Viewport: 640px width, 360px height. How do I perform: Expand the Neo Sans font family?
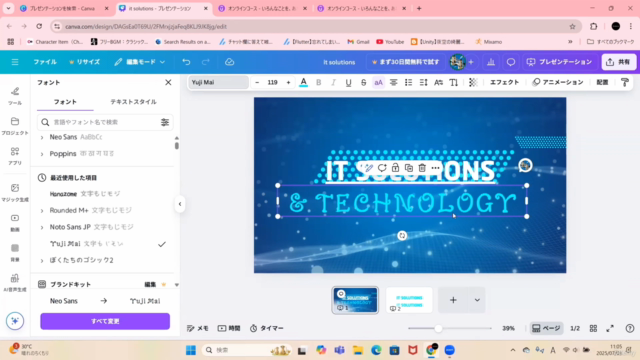(x=42, y=137)
